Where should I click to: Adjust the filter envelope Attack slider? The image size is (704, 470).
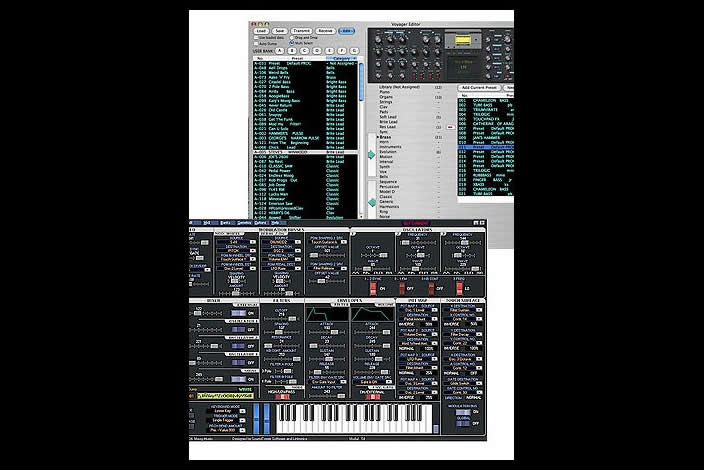[327, 332]
